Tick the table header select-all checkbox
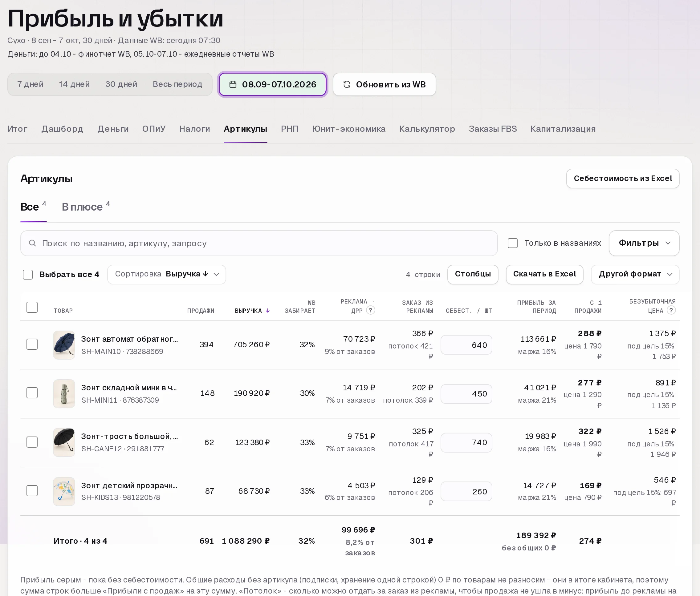This screenshot has height=596, width=700. [32, 307]
